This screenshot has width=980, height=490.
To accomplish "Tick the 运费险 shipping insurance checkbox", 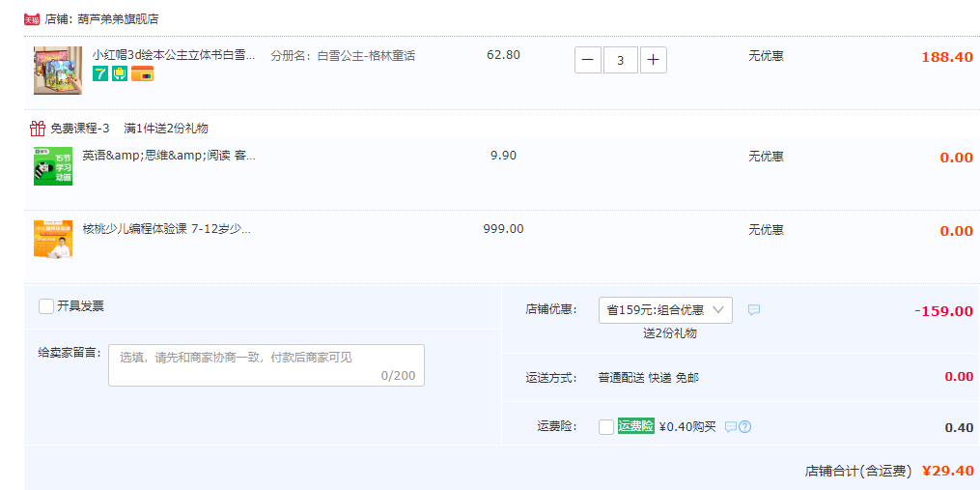I will click(x=606, y=427).
